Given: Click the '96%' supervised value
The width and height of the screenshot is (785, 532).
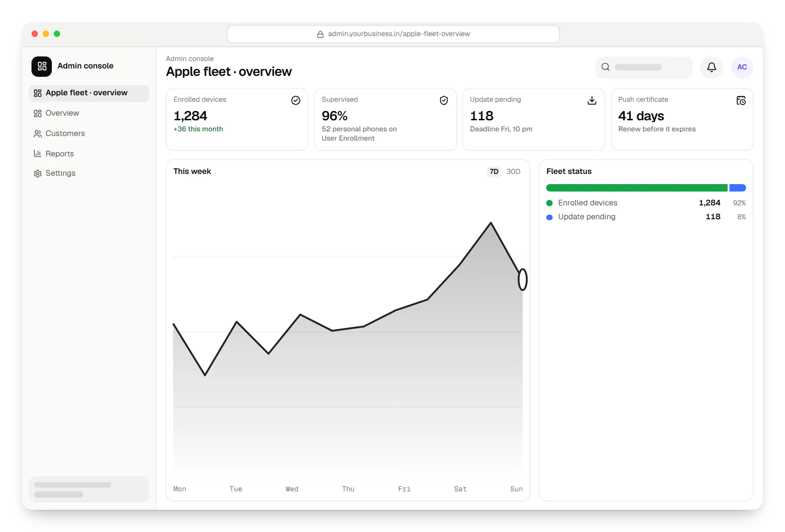Looking at the screenshot, I should 335,116.
